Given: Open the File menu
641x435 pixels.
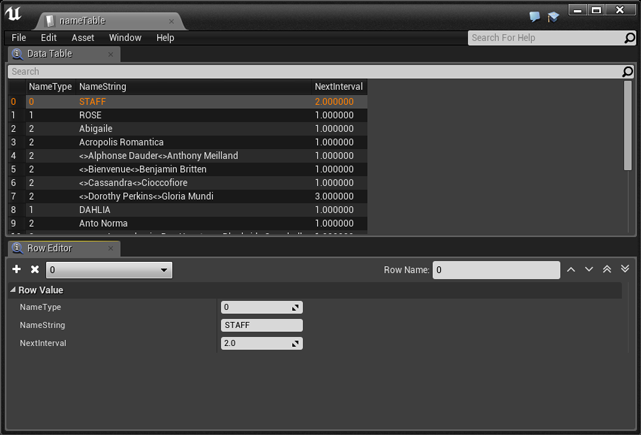Looking at the screenshot, I should pos(19,38).
